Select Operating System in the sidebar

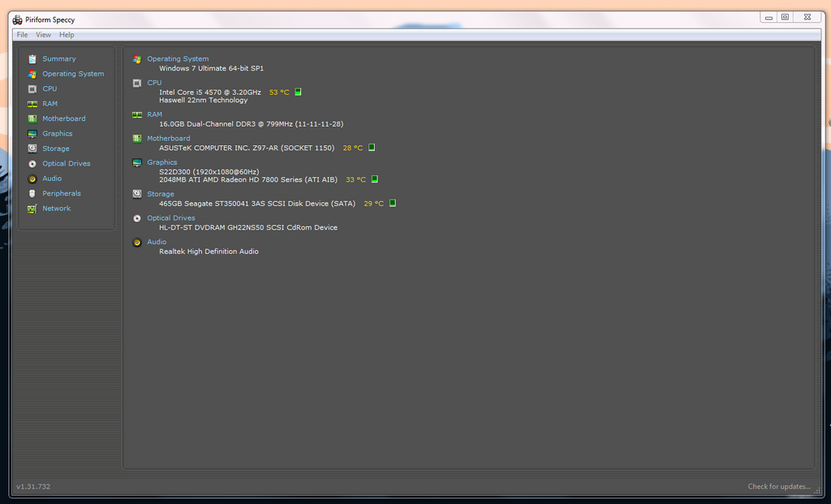pyautogui.click(x=73, y=74)
